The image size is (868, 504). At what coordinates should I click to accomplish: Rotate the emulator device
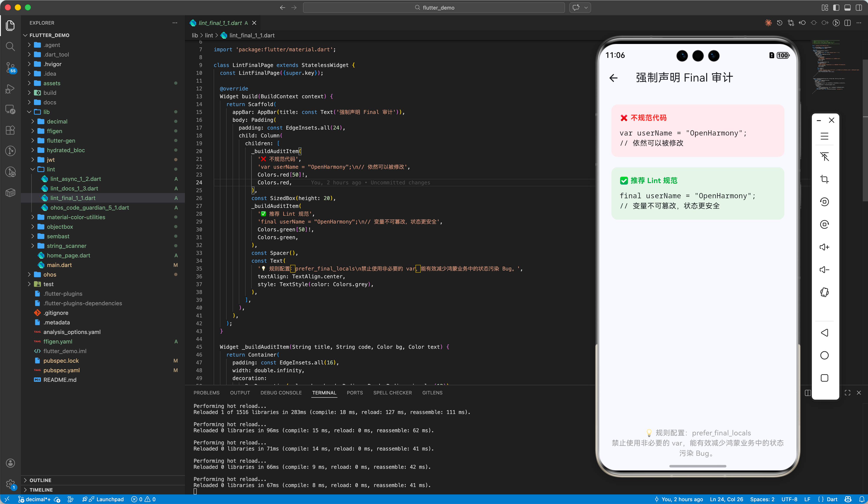point(824,292)
